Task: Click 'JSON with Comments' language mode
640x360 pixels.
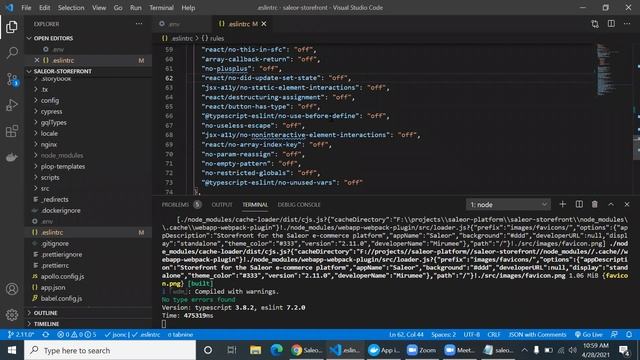Action: [x=537, y=334]
